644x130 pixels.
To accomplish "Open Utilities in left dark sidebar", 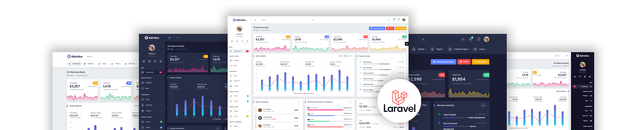I will click(x=151, y=111).
